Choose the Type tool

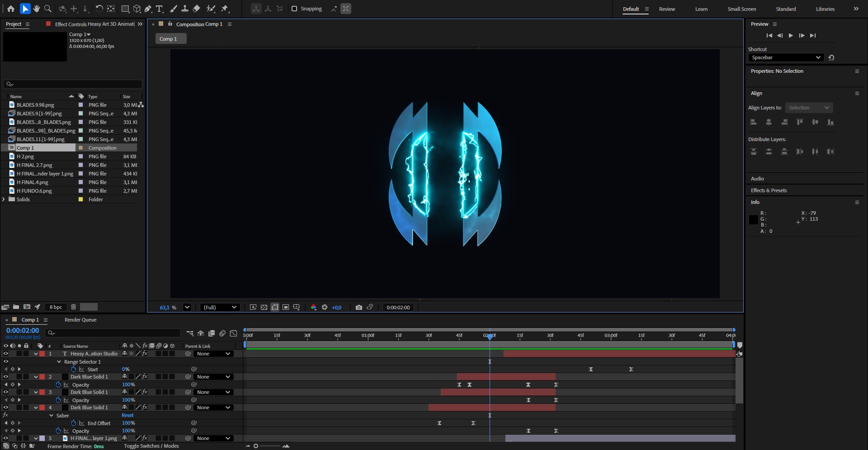pyautogui.click(x=159, y=9)
